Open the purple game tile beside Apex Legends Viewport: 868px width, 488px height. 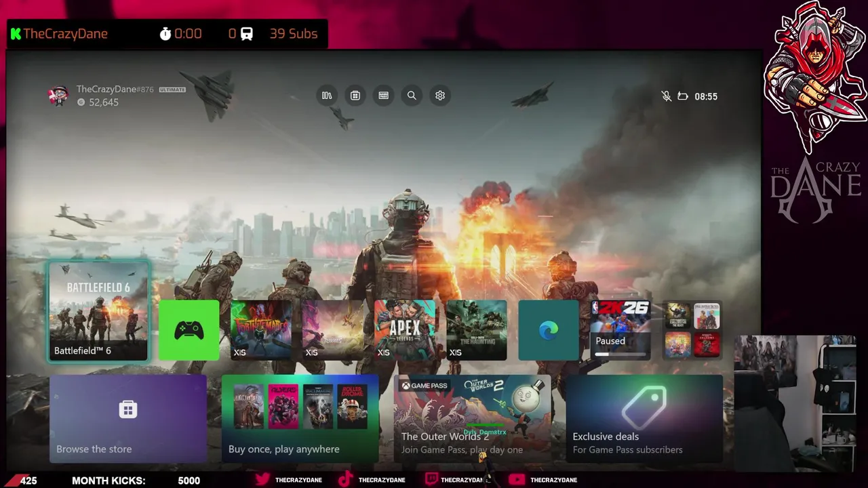(x=333, y=330)
